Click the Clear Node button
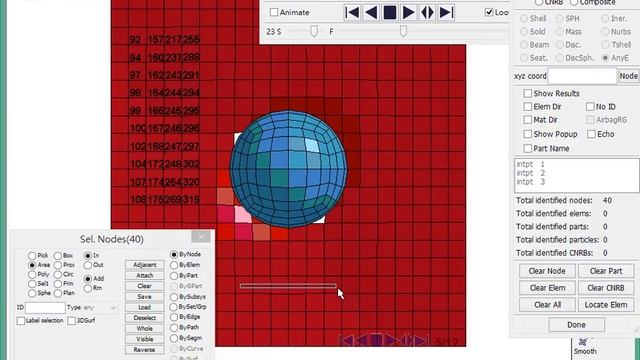 (547, 271)
